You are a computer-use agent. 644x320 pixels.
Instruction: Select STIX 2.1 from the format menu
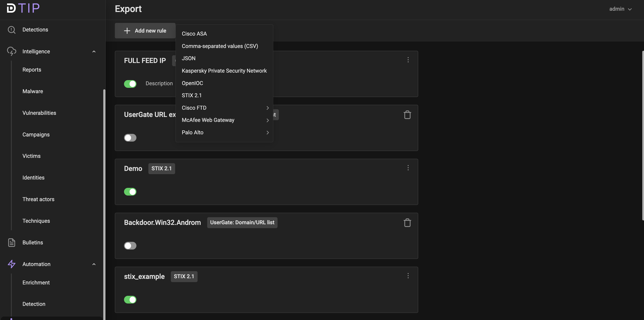coord(192,95)
